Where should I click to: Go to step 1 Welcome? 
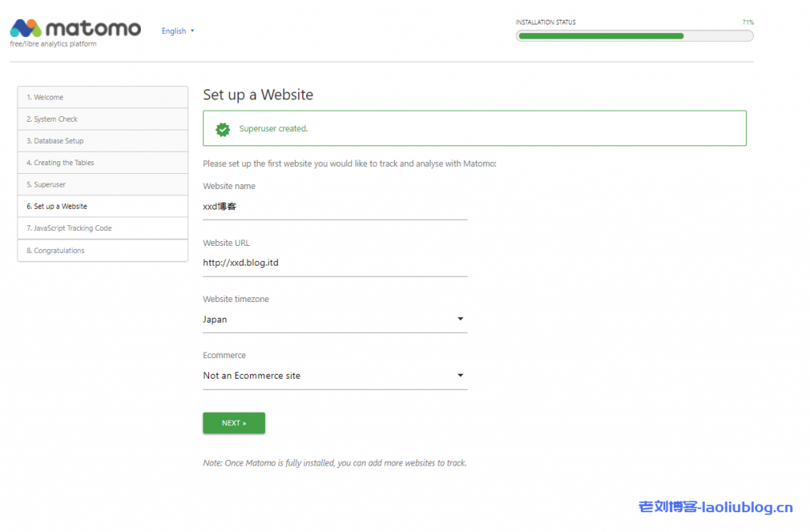tap(103, 97)
